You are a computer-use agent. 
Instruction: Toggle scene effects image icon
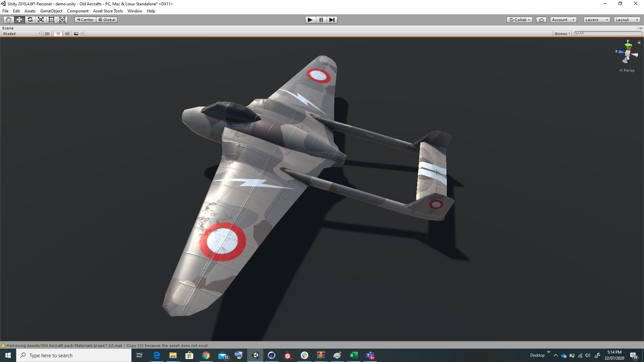(x=76, y=34)
